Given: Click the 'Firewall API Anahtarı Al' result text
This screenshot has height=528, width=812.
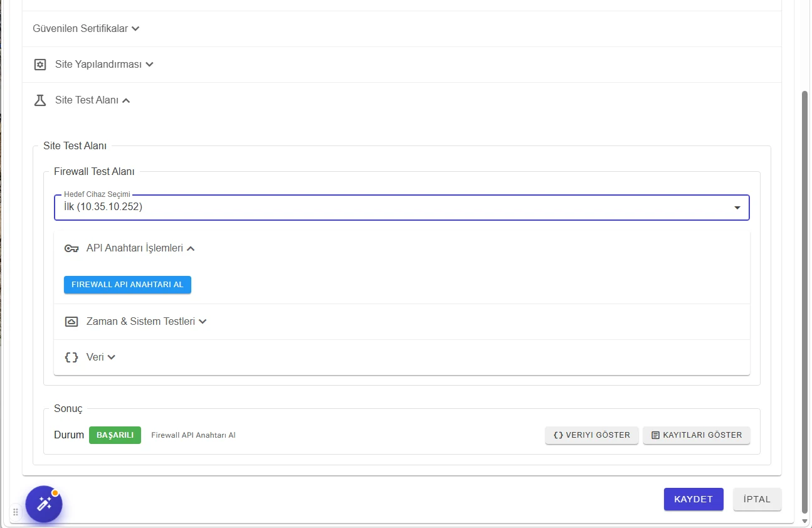Looking at the screenshot, I should 193,435.
